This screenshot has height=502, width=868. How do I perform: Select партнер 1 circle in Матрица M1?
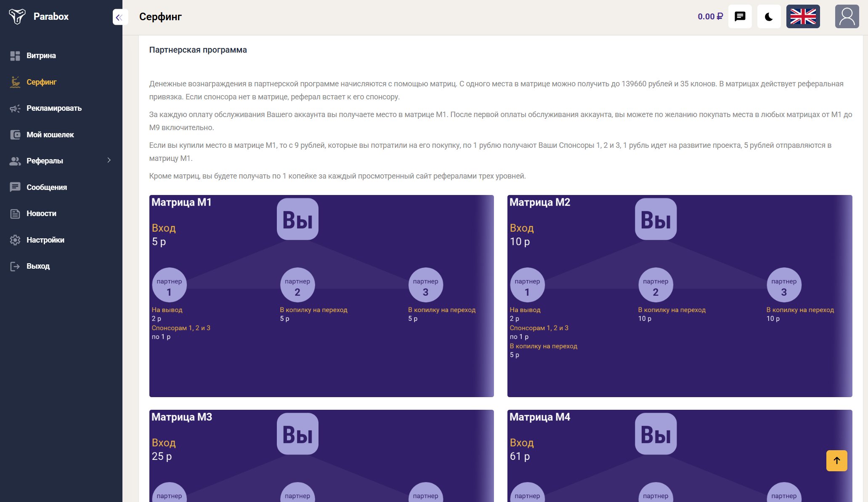[169, 285]
